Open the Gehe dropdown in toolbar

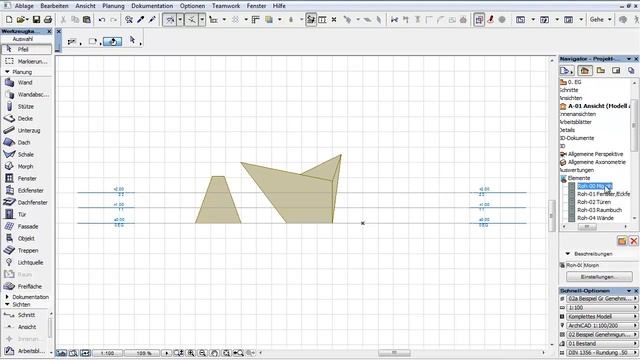[600, 19]
